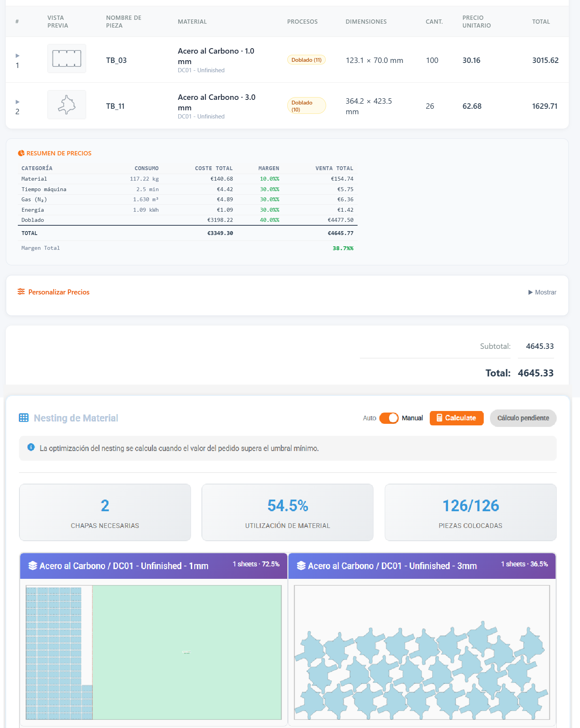Click the sliders icon beside Personalizar Precios

[x=21, y=292]
